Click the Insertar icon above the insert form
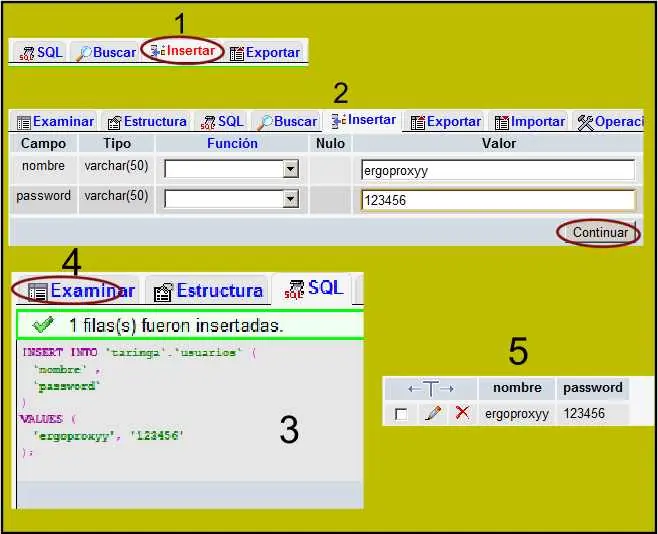This screenshot has height=534, width=658. 338,121
